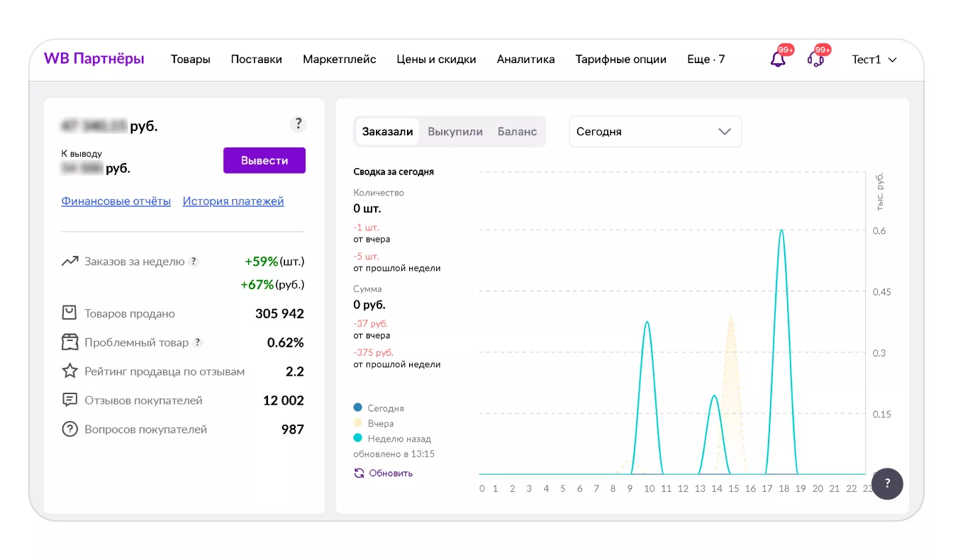Open the Тарифные опции menu

(x=621, y=60)
